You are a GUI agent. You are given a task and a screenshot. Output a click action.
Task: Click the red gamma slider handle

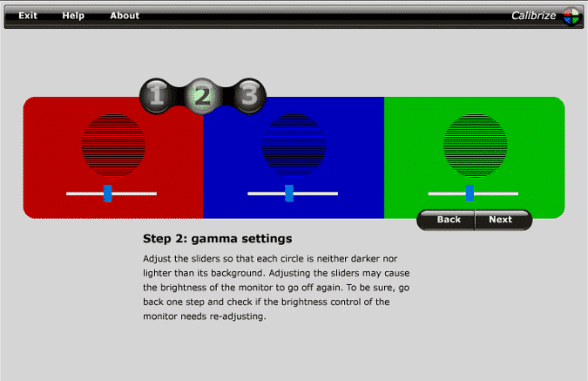(108, 193)
